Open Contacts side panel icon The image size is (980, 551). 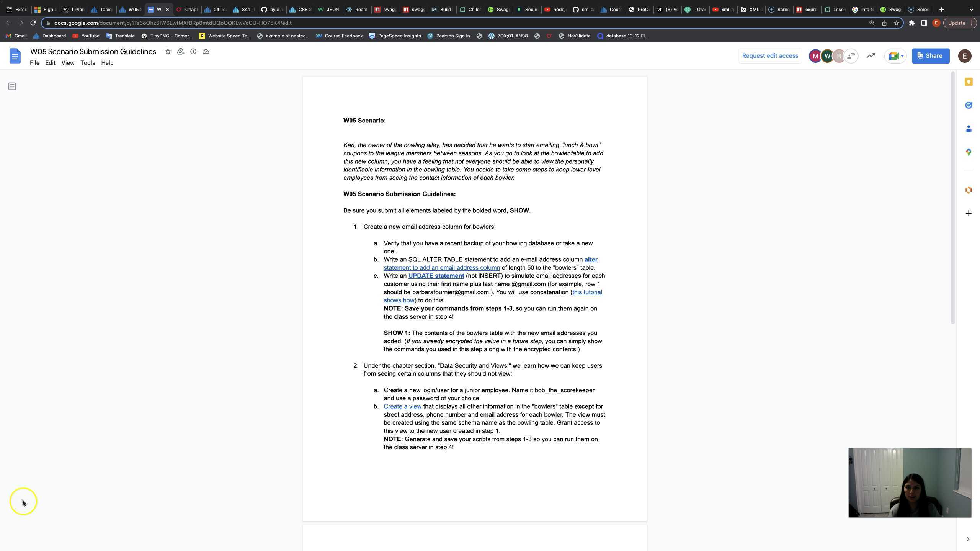(969, 129)
